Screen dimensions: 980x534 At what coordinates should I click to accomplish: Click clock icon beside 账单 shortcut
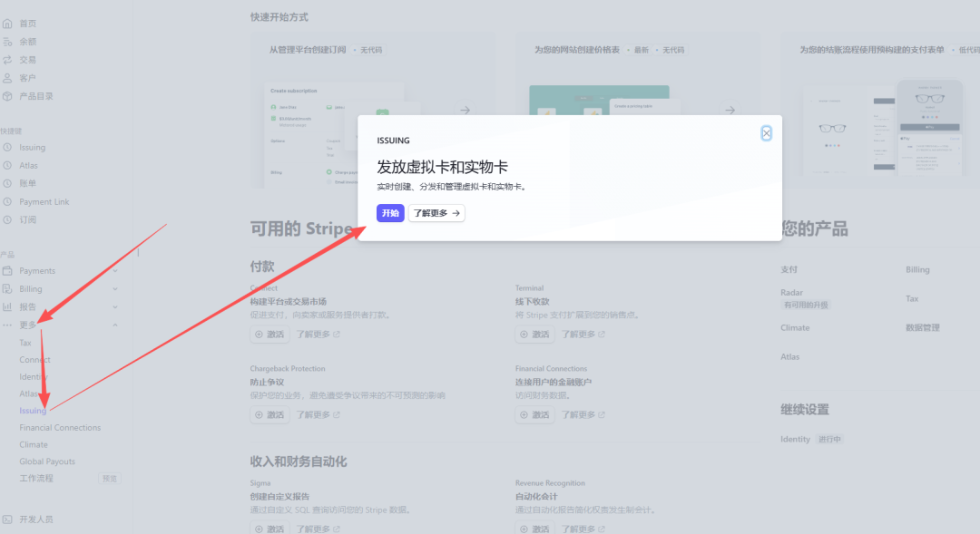[x=7, y=184]
